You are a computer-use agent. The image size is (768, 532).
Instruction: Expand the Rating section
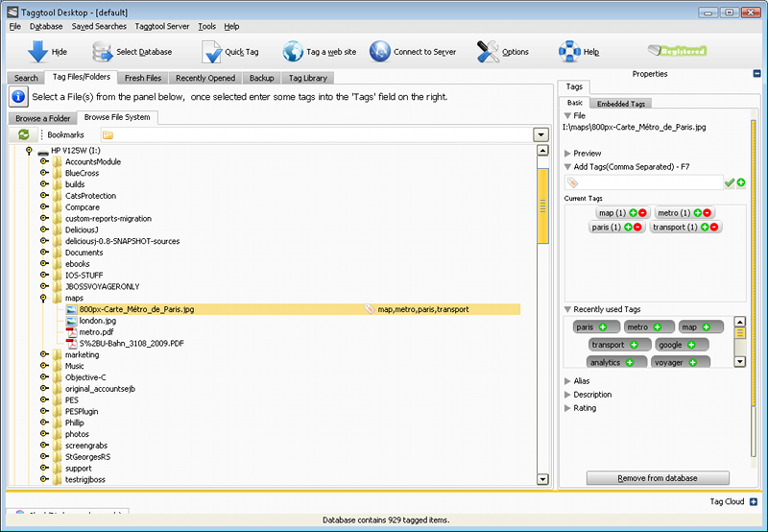point(567,408)
